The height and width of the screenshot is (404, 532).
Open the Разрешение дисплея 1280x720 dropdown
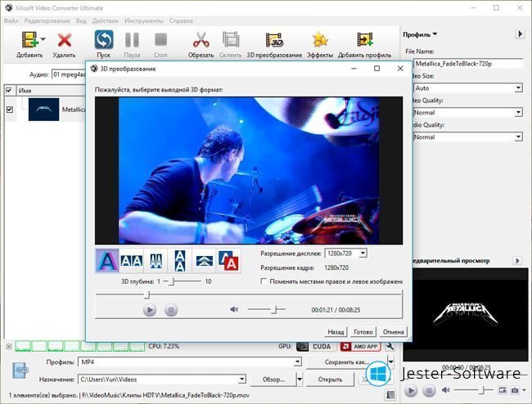(363, 254)
